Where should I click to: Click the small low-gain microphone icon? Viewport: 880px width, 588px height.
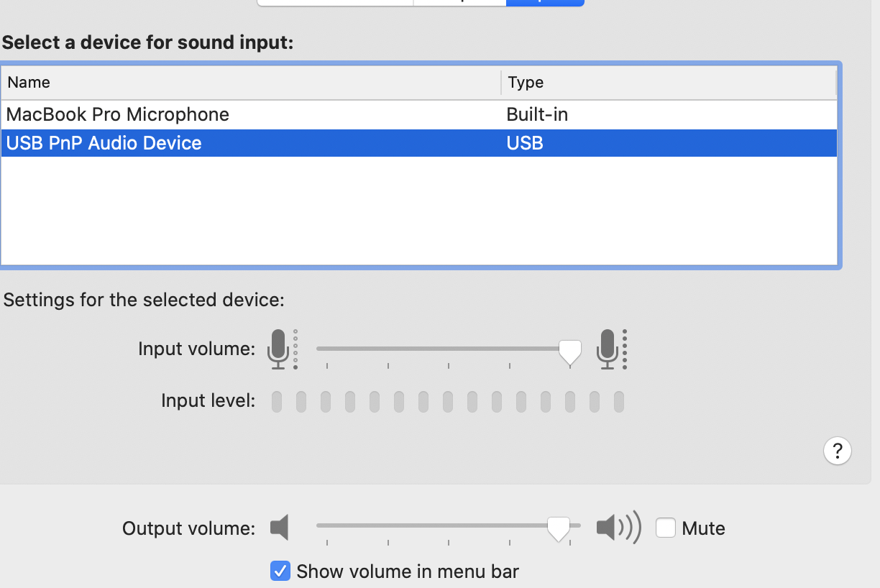tap(278, 349)
